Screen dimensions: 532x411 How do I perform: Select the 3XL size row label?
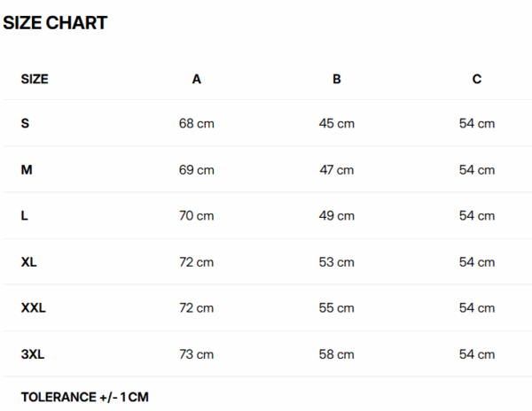tap(33, 354)
